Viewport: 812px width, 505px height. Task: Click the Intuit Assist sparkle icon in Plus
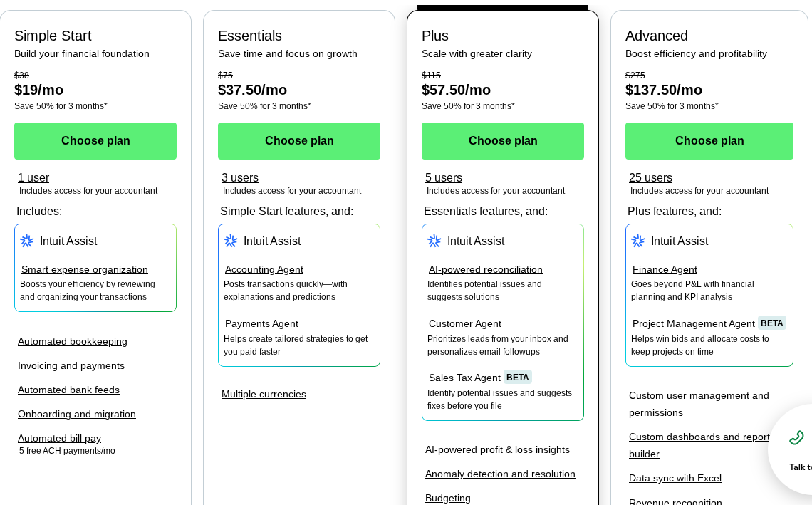434,241
